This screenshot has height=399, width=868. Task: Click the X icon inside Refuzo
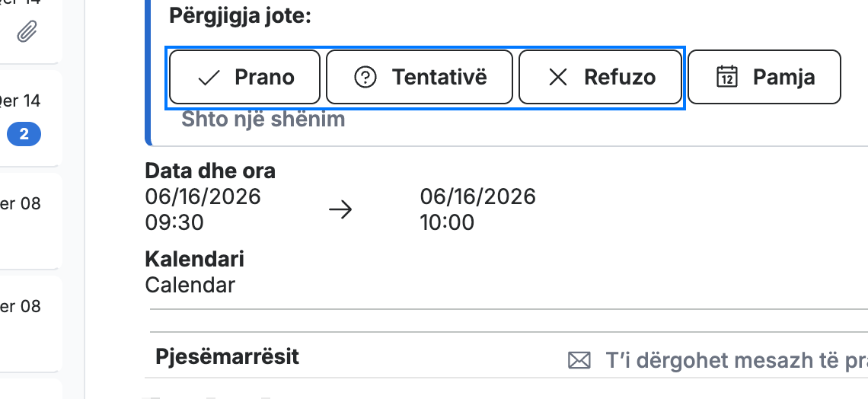click(558, 78)
